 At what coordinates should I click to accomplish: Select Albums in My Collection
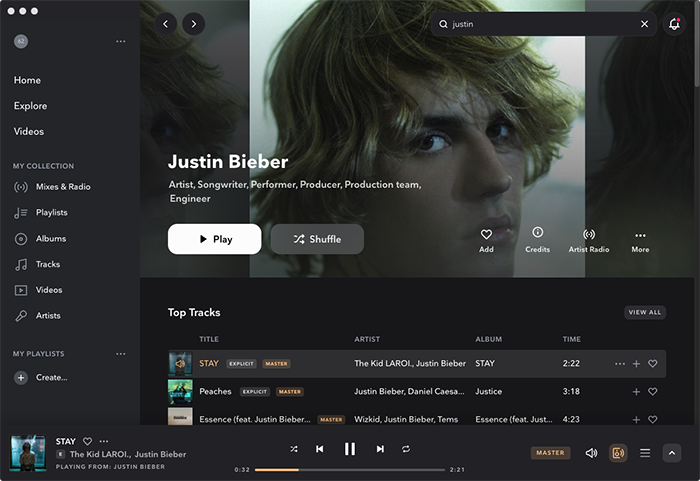(50, 239)
